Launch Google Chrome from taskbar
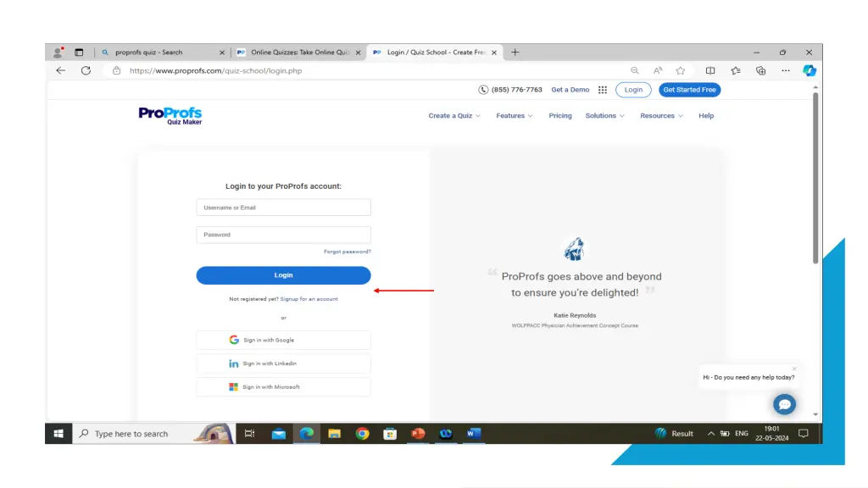The height and width of the screenshot is (488, 868). [x=363, y=434]
